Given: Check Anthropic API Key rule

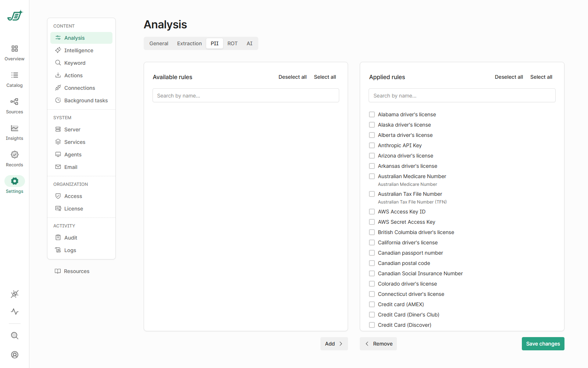Looking at the screenshot, I should [372, 145].
